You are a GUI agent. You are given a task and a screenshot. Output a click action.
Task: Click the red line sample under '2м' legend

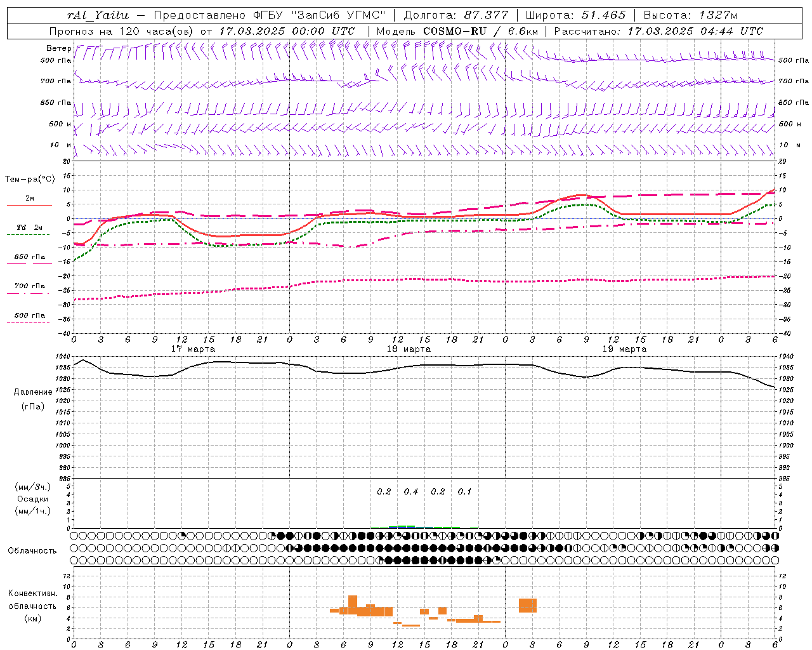(29, 206)
